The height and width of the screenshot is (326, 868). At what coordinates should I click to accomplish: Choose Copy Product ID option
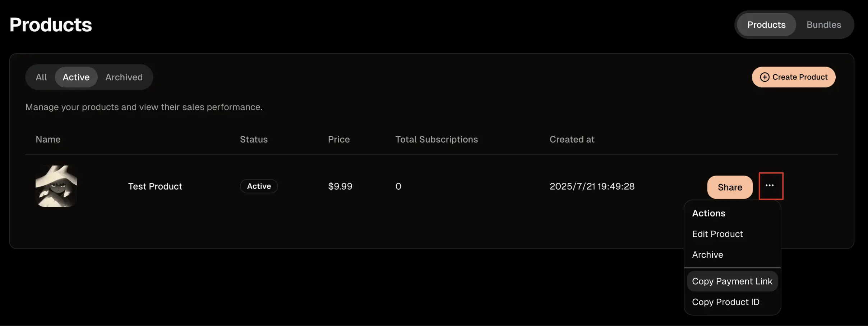pos(725,302)
